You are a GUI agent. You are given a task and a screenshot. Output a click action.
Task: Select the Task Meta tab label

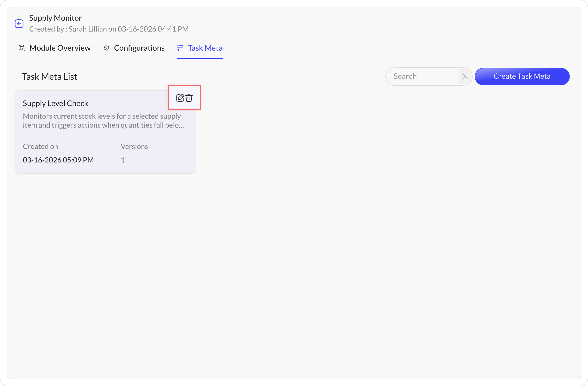coord(205,48)
